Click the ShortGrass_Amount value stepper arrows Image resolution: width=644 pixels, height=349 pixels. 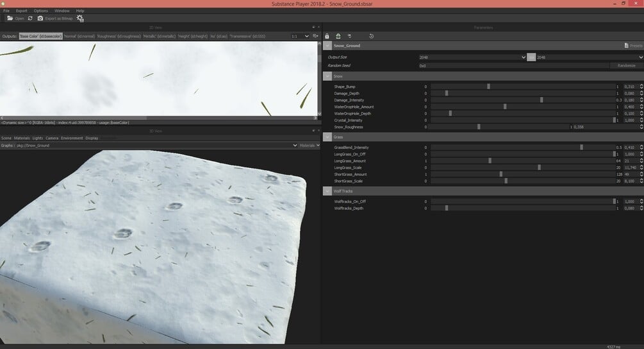pos(641,174)
